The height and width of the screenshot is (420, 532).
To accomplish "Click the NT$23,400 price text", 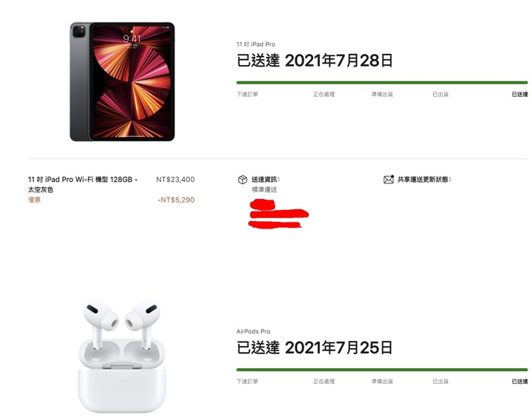I will click(175, 179).
